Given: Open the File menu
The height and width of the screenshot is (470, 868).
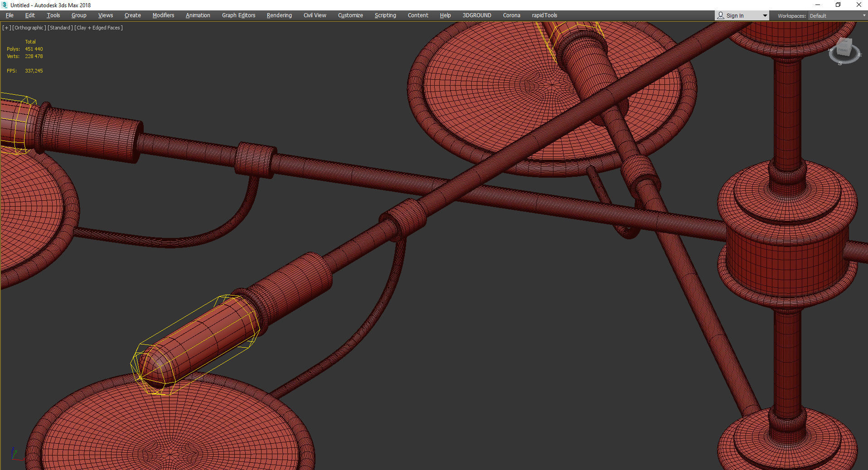Looking at the screenshot, I should [x=10, y=15].
